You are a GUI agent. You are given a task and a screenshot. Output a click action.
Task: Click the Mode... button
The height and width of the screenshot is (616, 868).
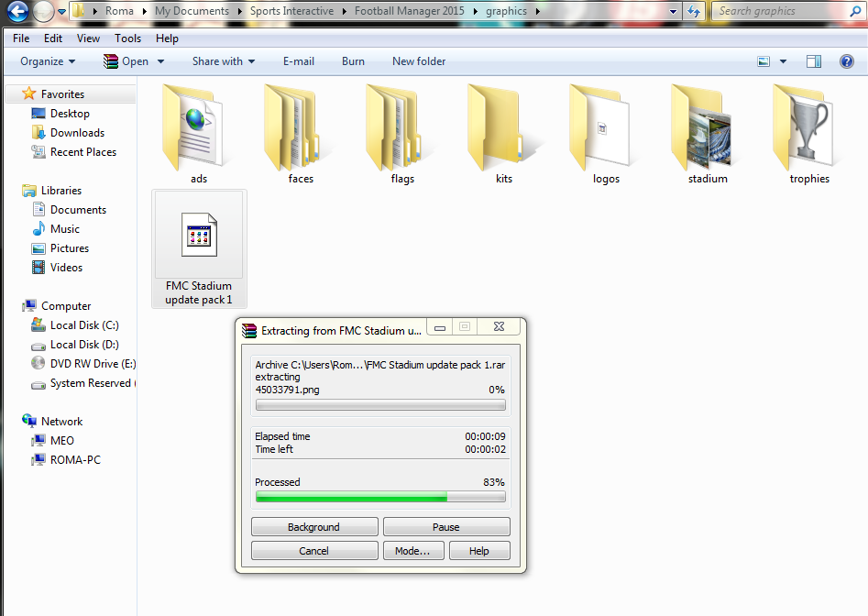coord(413,551)
